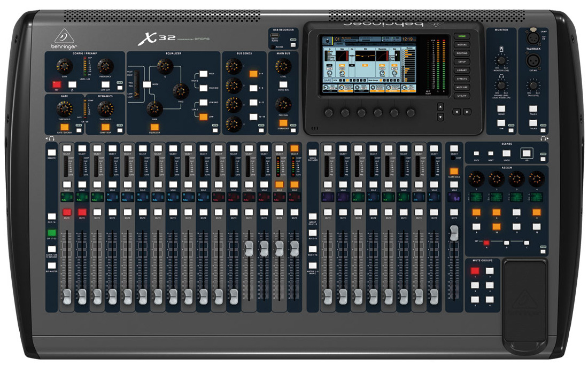Toggle Mute Group 2 button
This screenshot has width=588, height=374.
coord(489,270)
